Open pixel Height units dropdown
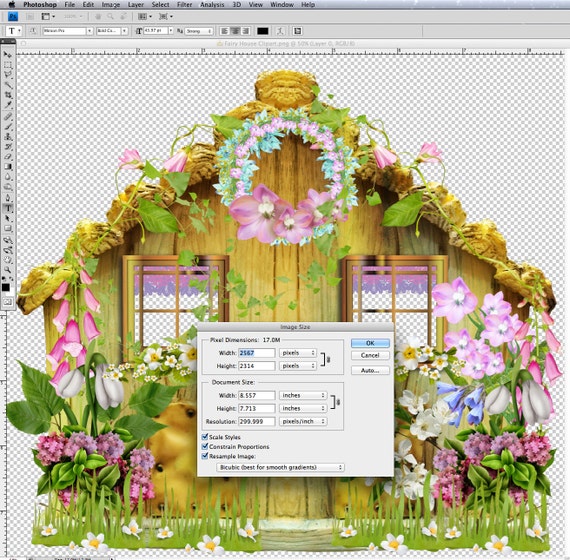 pos(298,366)
